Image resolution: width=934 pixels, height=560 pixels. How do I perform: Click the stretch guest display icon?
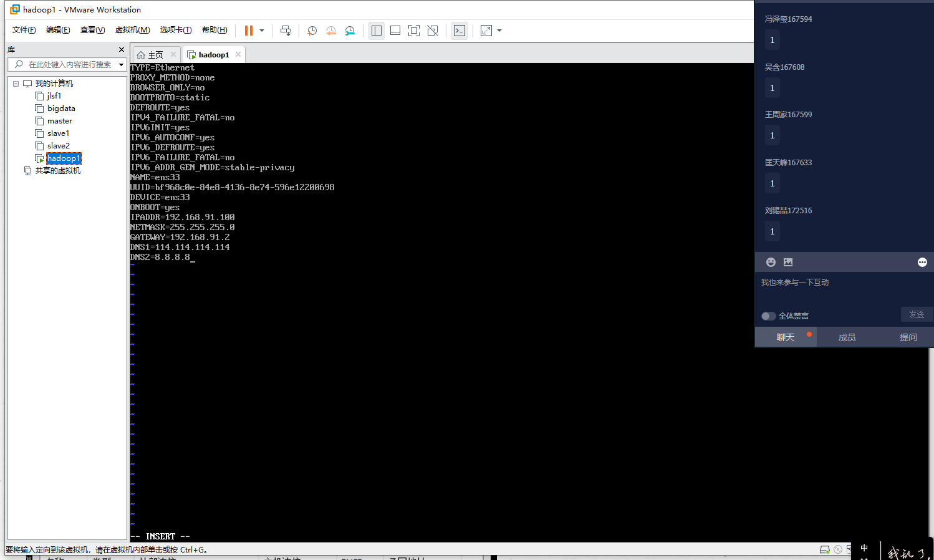click(486, 31)
